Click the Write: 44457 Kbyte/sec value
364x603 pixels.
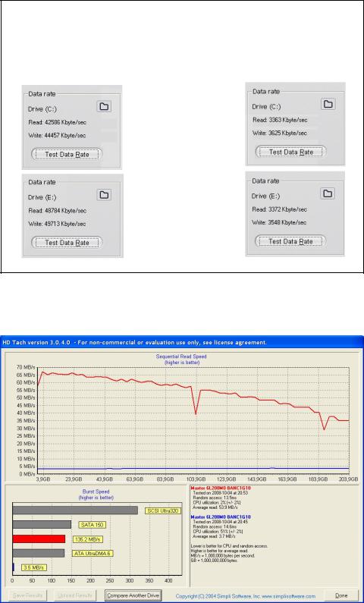pos(58,135)
